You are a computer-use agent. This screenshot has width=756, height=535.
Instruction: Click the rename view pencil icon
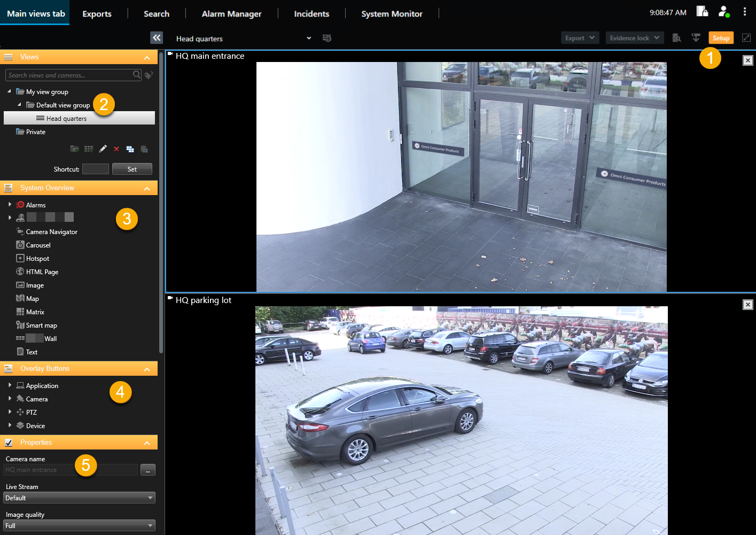click(x=103, y=149)
